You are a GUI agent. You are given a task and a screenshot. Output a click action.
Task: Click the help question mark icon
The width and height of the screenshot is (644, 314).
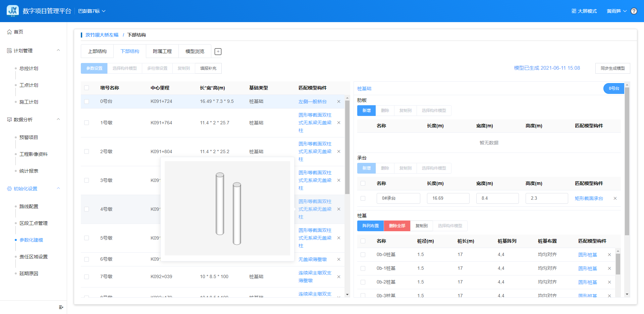tap(634, 11)
